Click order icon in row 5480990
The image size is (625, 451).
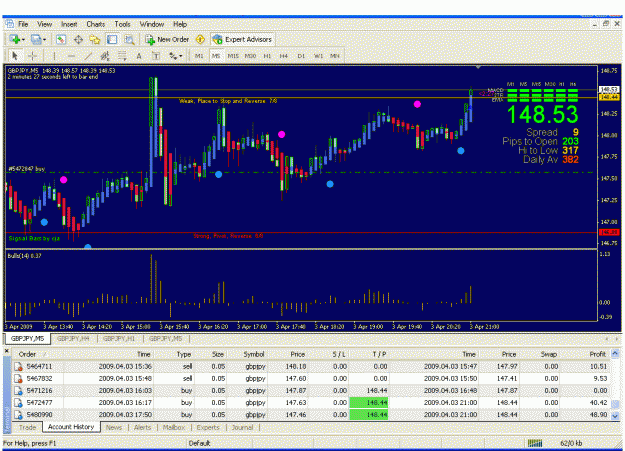coord(18,415)
